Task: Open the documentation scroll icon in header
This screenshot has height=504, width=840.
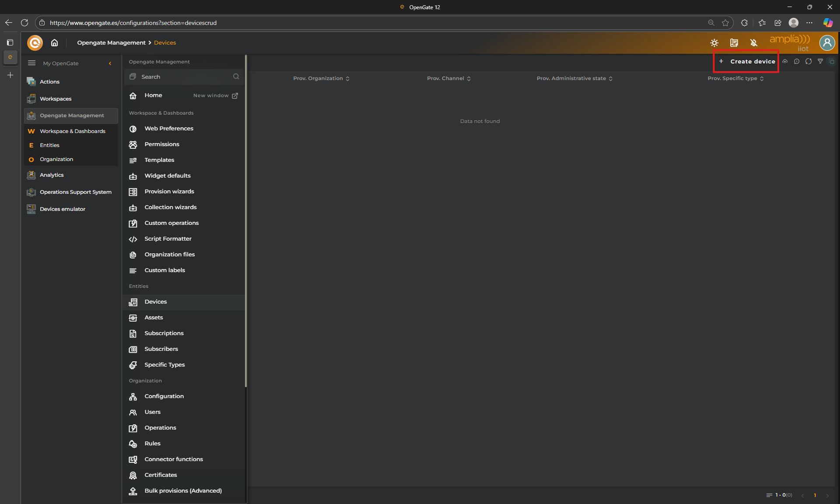Action: [x=734, y=43]
